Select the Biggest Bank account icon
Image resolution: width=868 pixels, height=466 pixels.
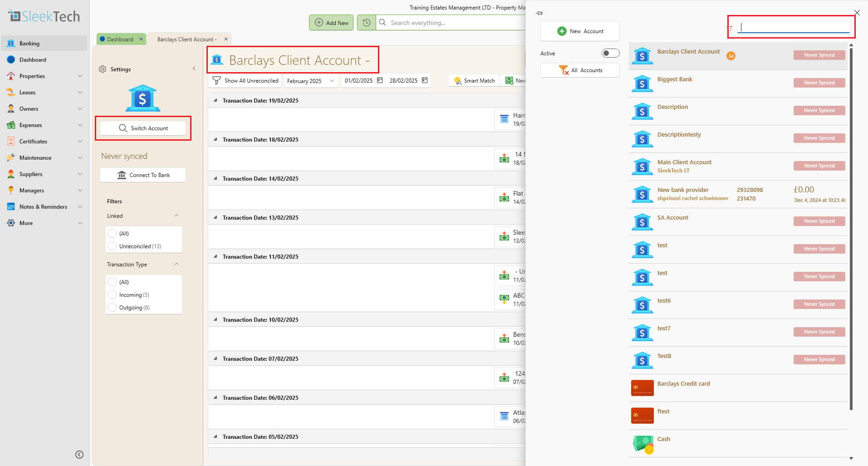point(642,83)
